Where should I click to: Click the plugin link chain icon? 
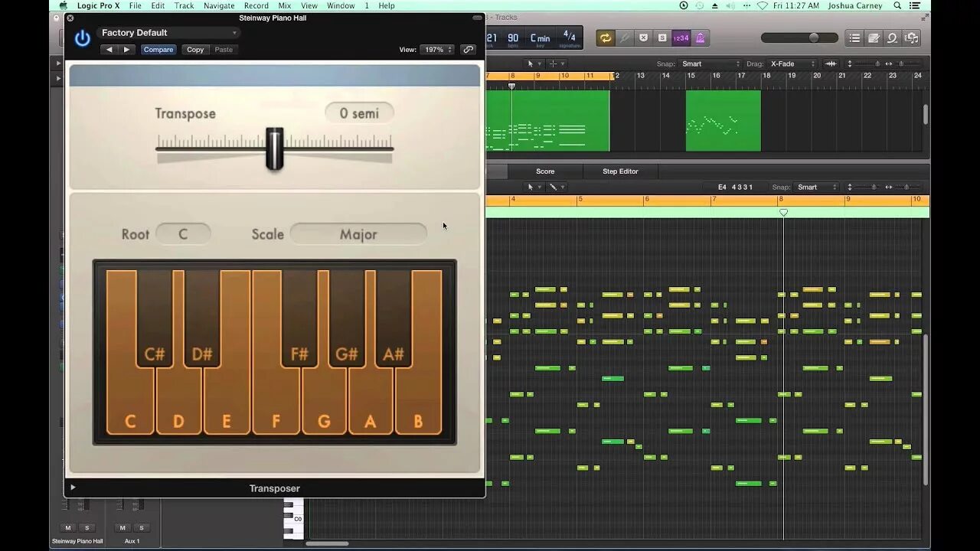tap(468, 50)
